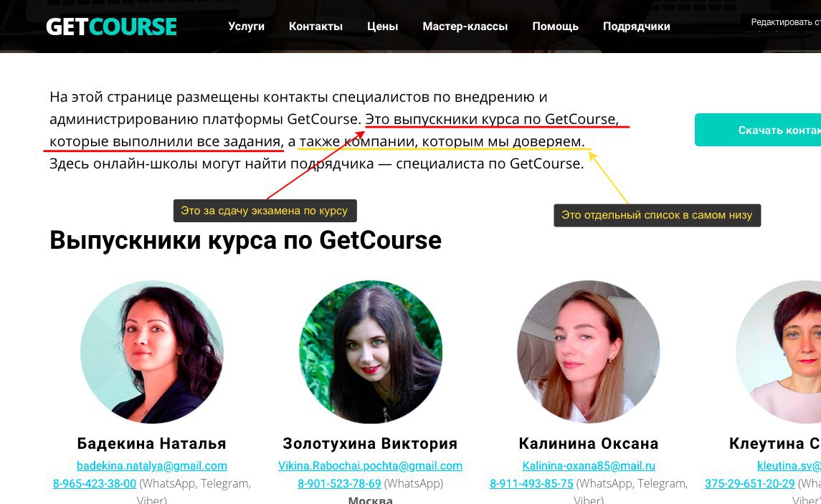821x504 pixels.
Task: Open the Контакты menu item
Action: (x=315, y=27)
